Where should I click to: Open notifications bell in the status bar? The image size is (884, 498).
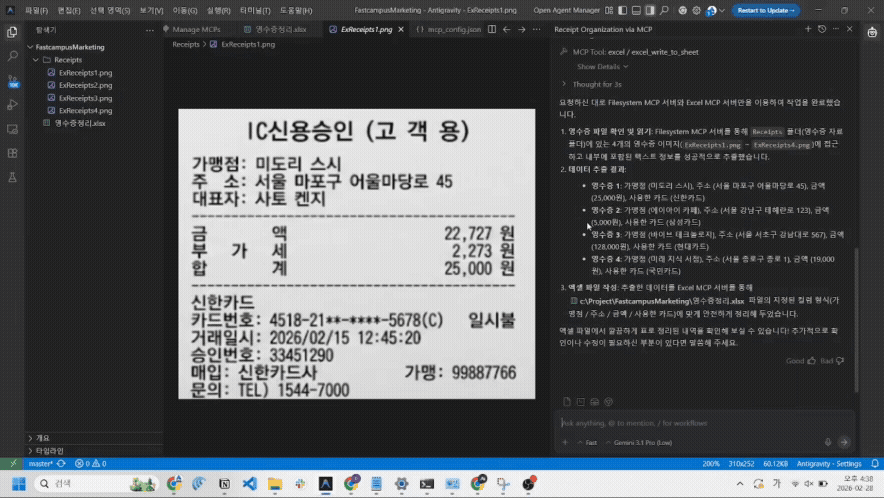click(x=874, y=464)
